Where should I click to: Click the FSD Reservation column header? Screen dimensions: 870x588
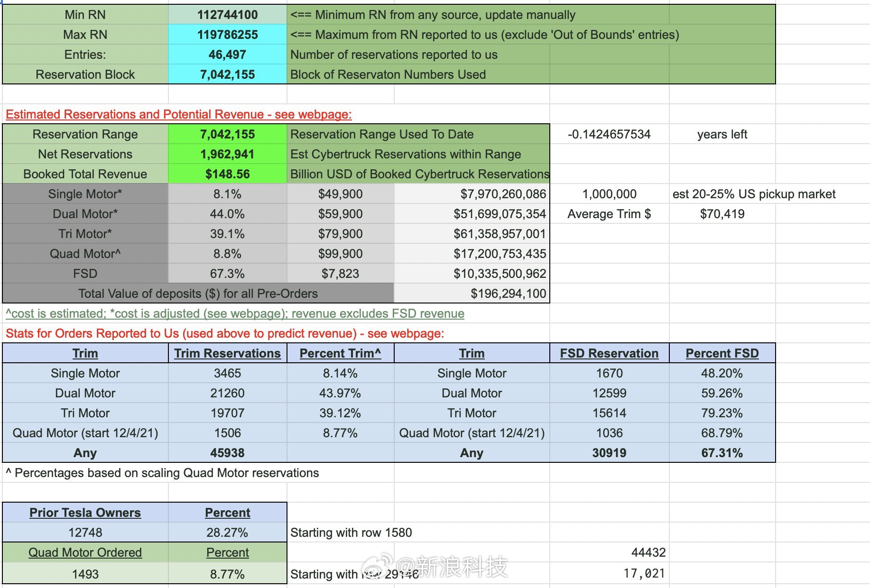coord(609,353)
